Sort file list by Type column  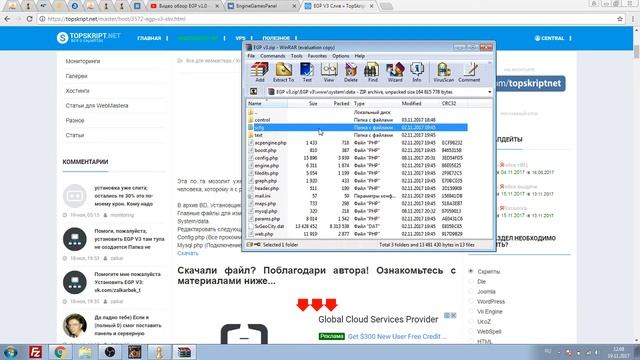tap(376, 104)
